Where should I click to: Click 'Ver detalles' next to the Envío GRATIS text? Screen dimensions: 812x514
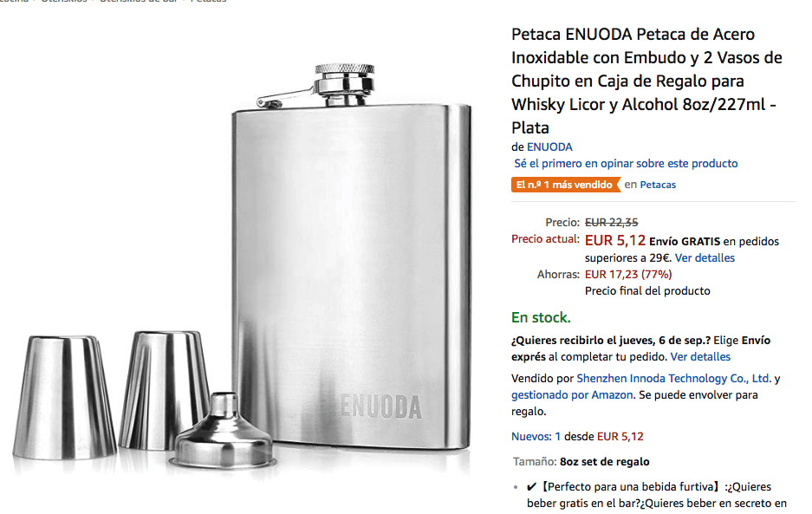(x=705, y=258)
